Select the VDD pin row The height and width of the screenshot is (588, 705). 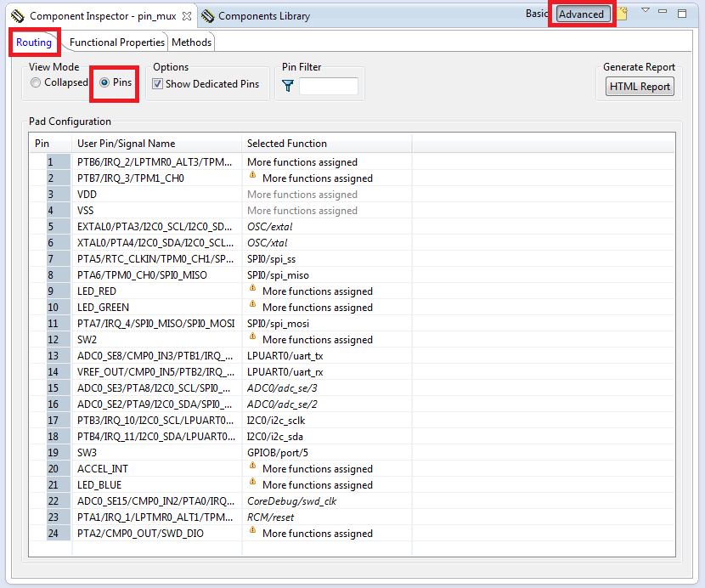[x=352, y=195]
